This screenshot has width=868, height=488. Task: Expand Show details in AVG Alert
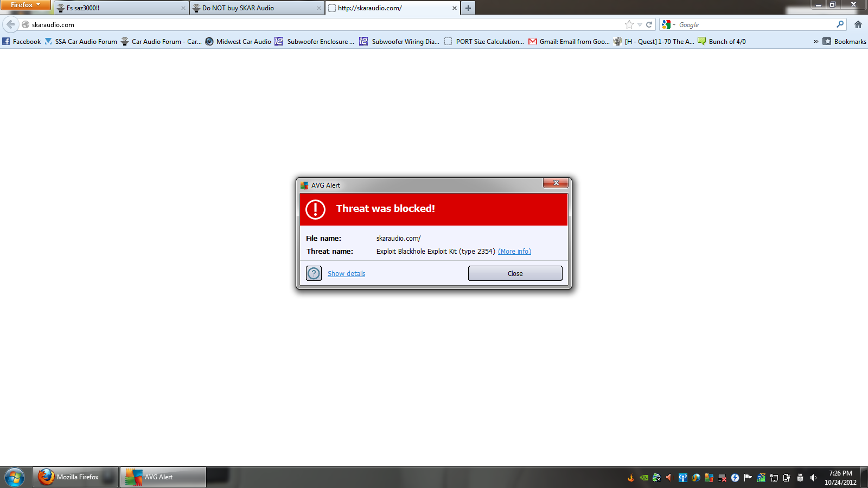[x=346, y=274]
